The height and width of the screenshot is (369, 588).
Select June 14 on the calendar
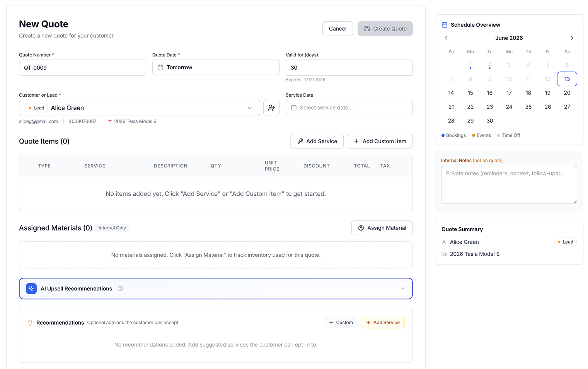pos(451,93)
